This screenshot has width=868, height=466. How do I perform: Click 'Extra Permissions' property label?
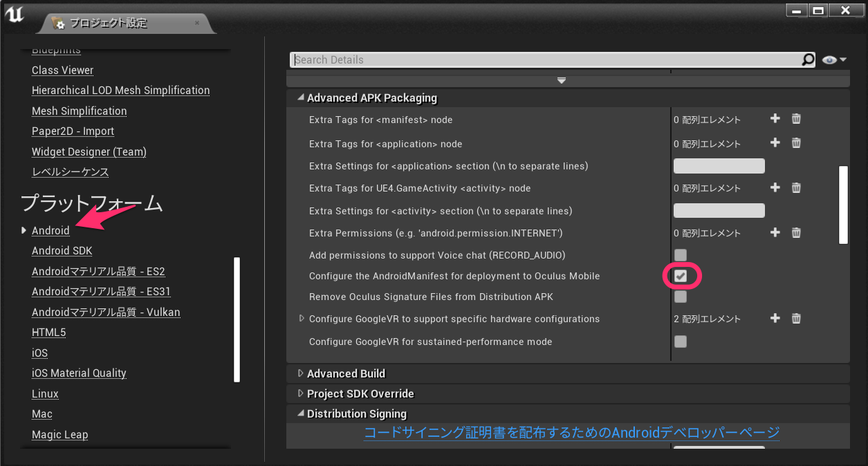436,233
